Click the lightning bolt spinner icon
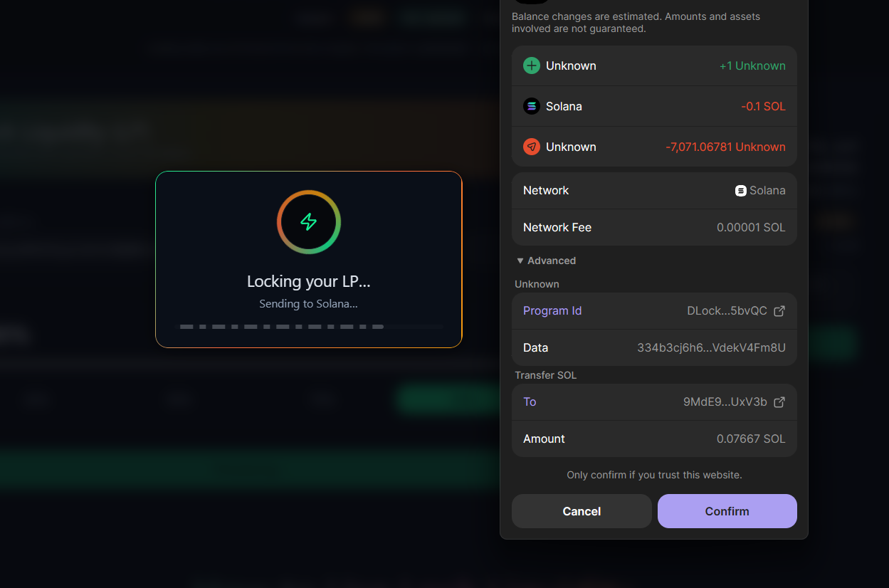889x588 pixels. tap(308, 222)
